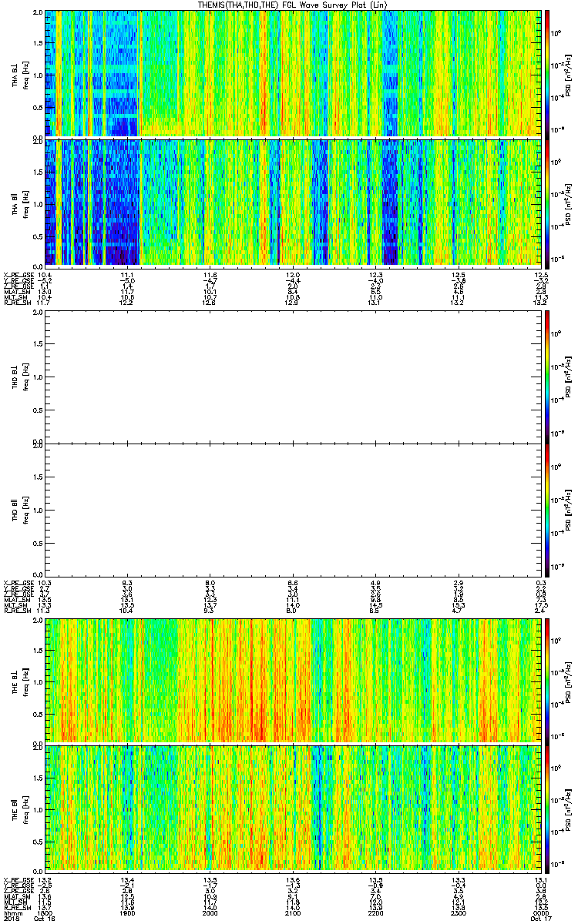Click the PSD color bar beside THD B⊥
Viewport: 578px width, 924px height.
coord(547,377)
